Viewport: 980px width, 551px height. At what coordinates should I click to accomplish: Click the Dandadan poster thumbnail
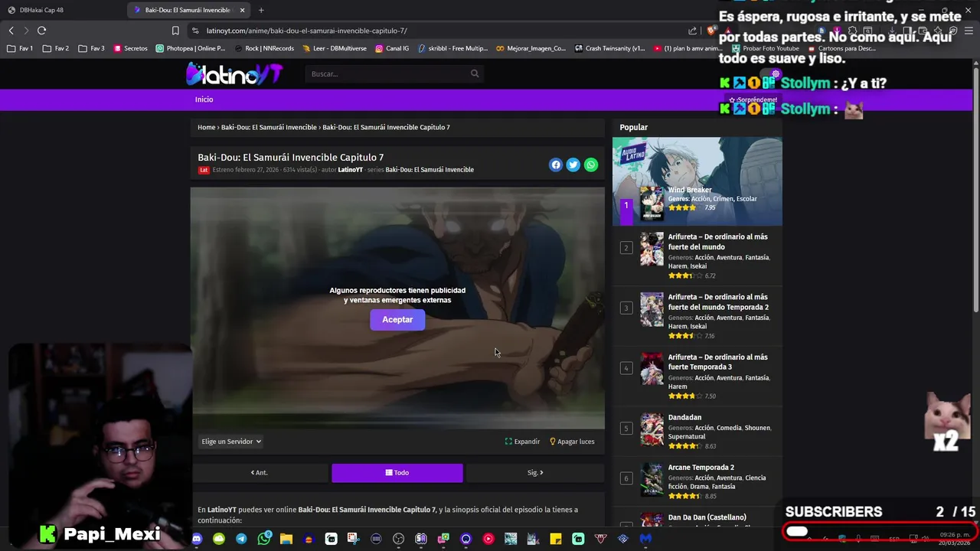pos(652,429)
